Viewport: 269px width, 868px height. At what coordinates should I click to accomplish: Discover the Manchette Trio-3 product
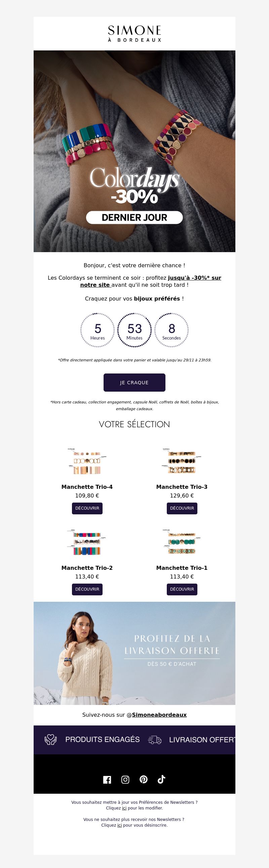coord(182,508)
